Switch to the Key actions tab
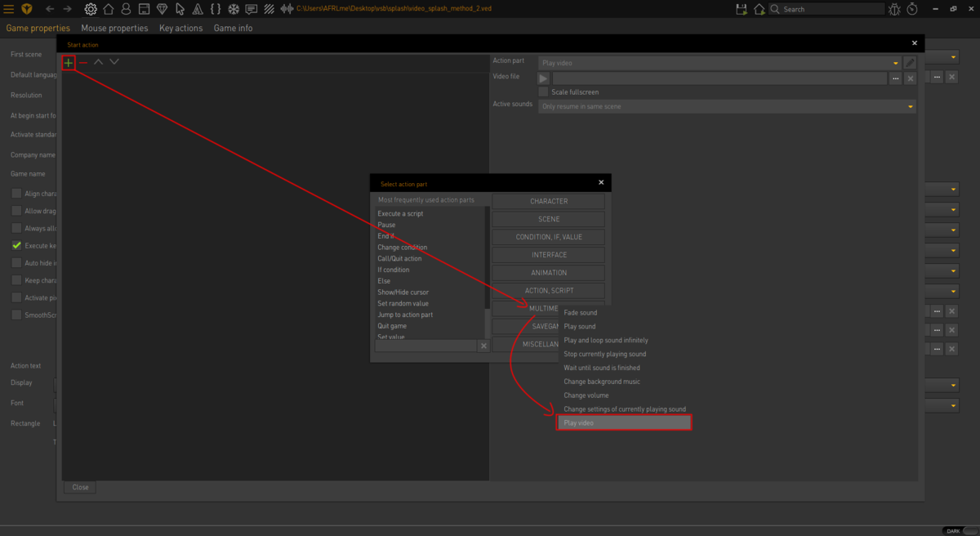 click(180, 28)
